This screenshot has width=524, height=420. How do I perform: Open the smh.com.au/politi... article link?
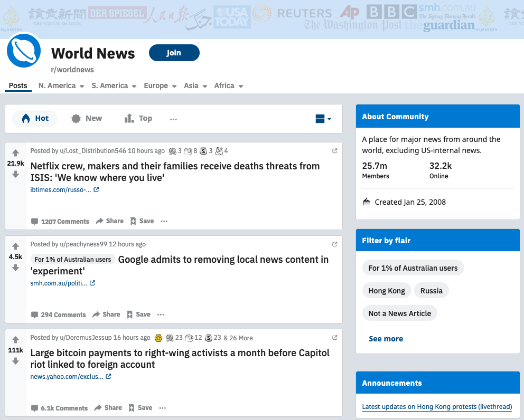click(x=62, y=283)
